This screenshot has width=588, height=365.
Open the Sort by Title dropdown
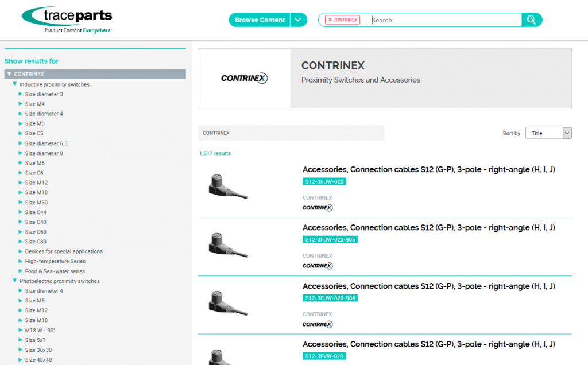(x=548, y=133)
